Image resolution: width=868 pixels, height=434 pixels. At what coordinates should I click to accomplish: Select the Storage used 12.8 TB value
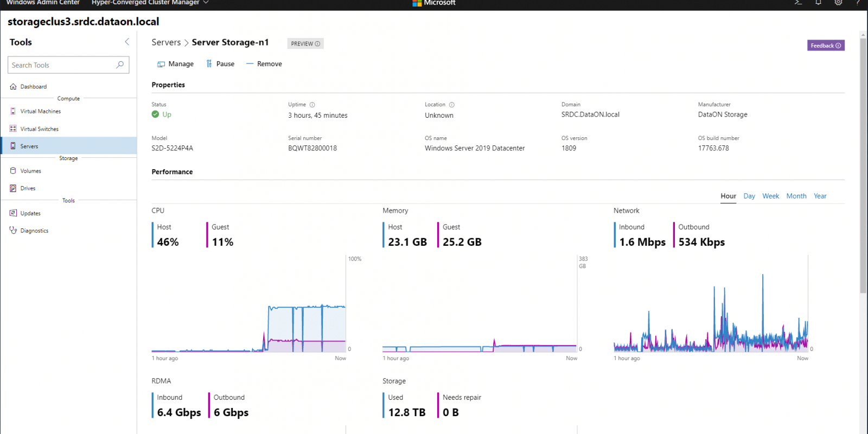[x=407, y=412]
